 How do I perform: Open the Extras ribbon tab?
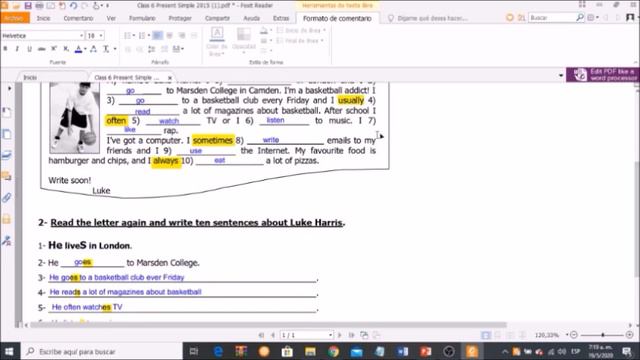coord(281,18)
